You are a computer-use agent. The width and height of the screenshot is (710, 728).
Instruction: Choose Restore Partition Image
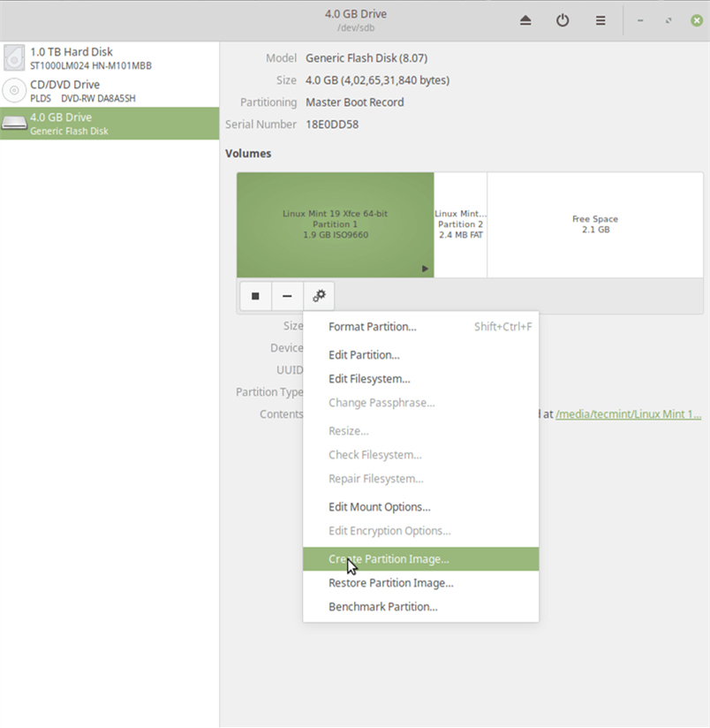click(x=390, y=582)
